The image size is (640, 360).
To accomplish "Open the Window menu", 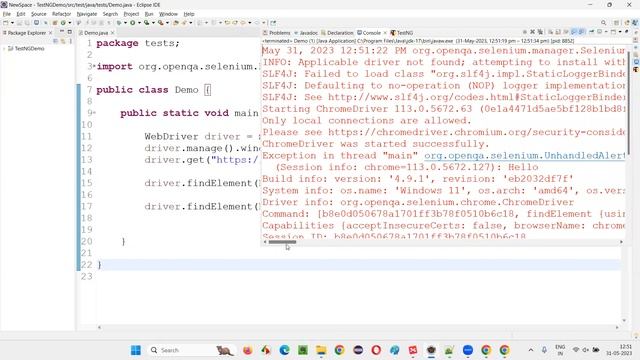I will 168,14.
